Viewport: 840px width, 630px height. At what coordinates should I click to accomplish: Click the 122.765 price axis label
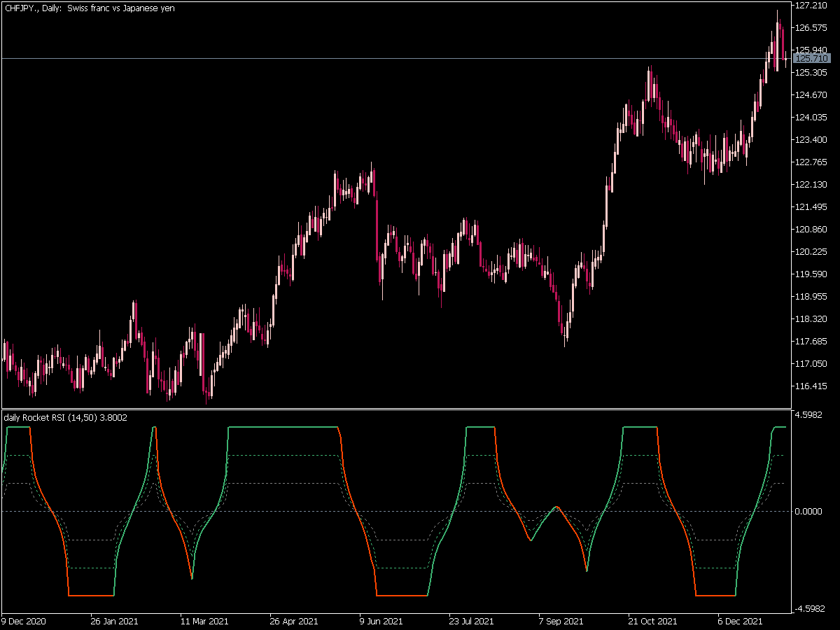coord(812,162)
